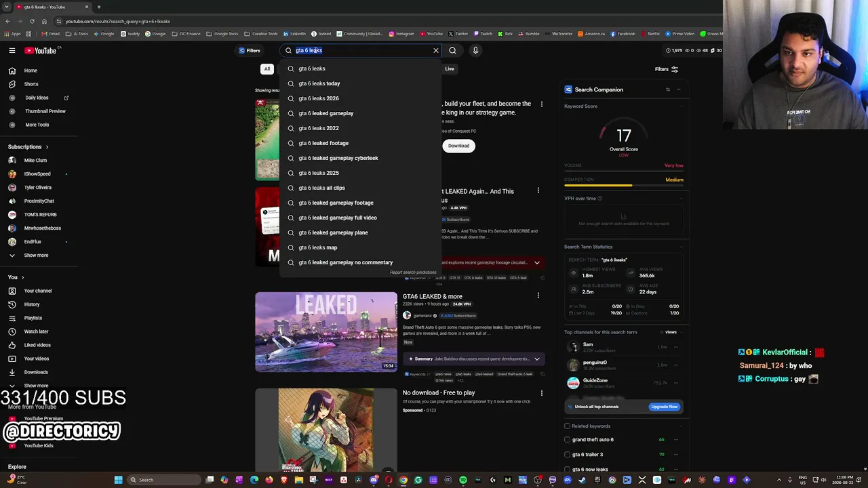Viewport: 868px width, 488px height.
Task: Open the Sam channel in top channels
Action: tap(588, 344)
